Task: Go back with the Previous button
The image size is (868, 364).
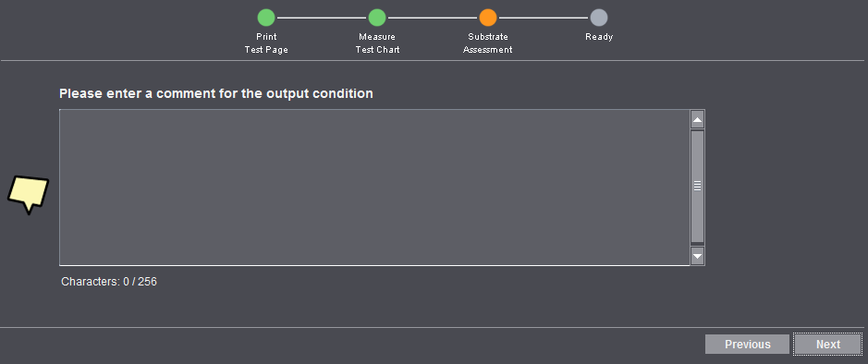Action: tap(747, 344)
